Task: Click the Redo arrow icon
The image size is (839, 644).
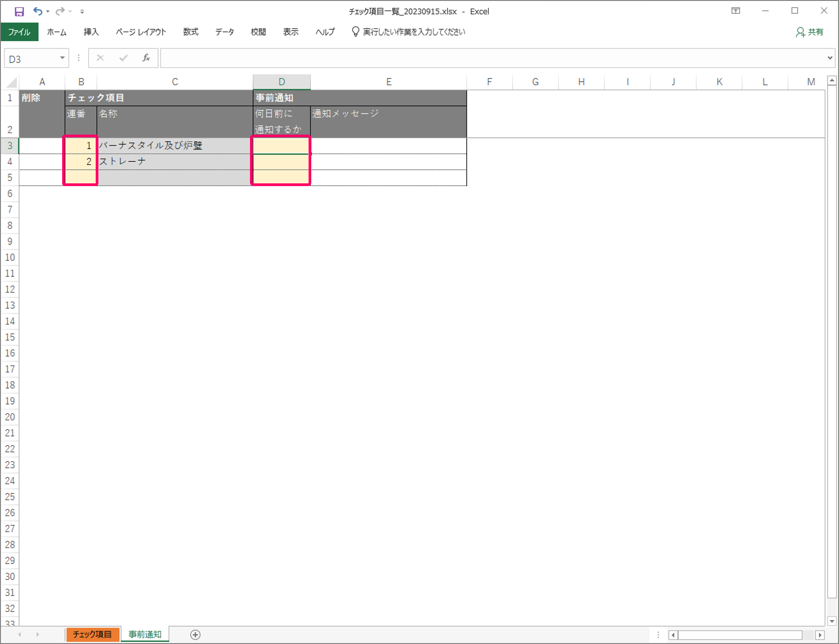Action: coord(60,12)
